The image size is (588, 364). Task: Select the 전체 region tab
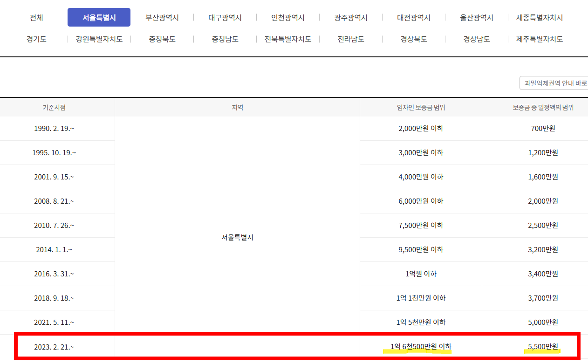[x=36, y=18]
